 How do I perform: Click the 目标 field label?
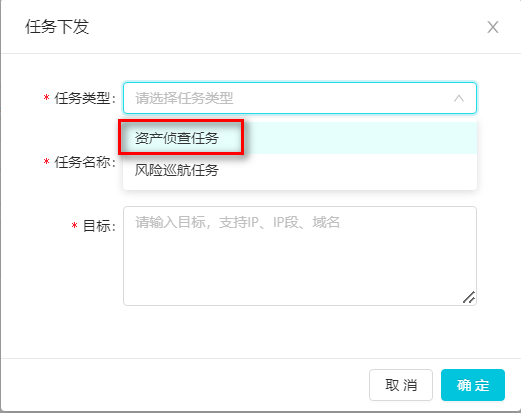[x=99, y=226]
